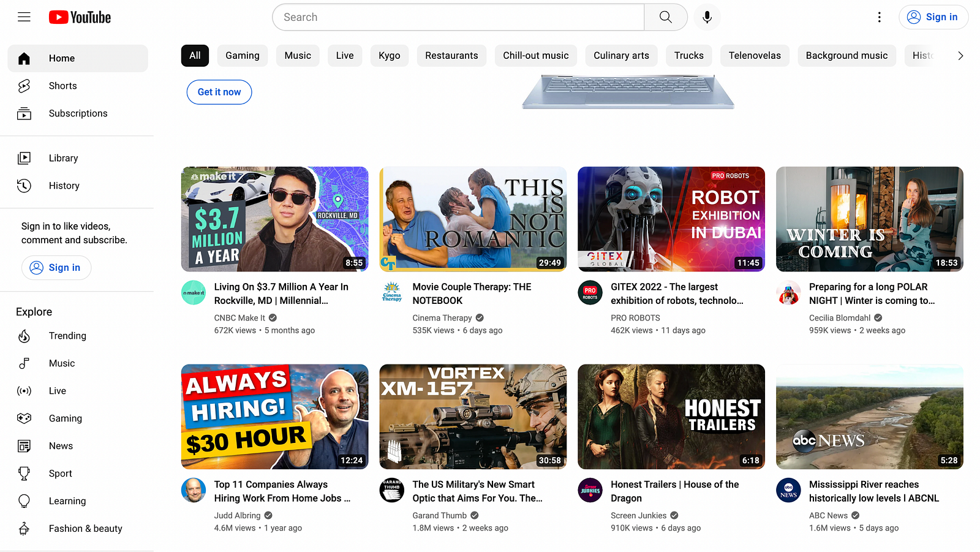Viewport: 980px width, 552px height.
Task: Click the Search input field
Action: click(458, 17)
